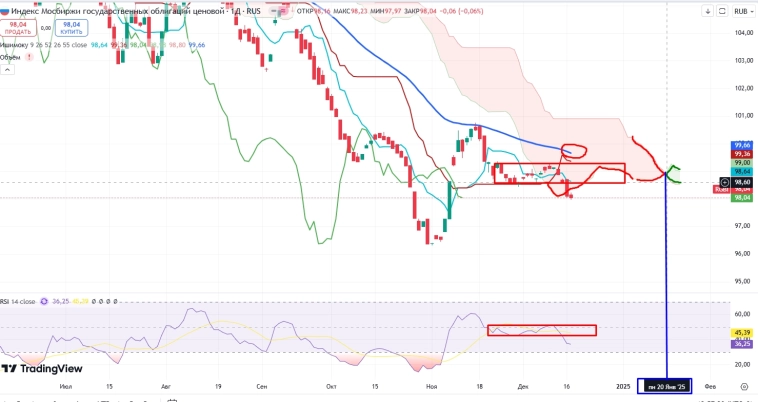Click the dark red 99,36 price tag
Image resolution: width=758 pixels, height=402 pixels.
pyautogui.click(x=742, y=154)
